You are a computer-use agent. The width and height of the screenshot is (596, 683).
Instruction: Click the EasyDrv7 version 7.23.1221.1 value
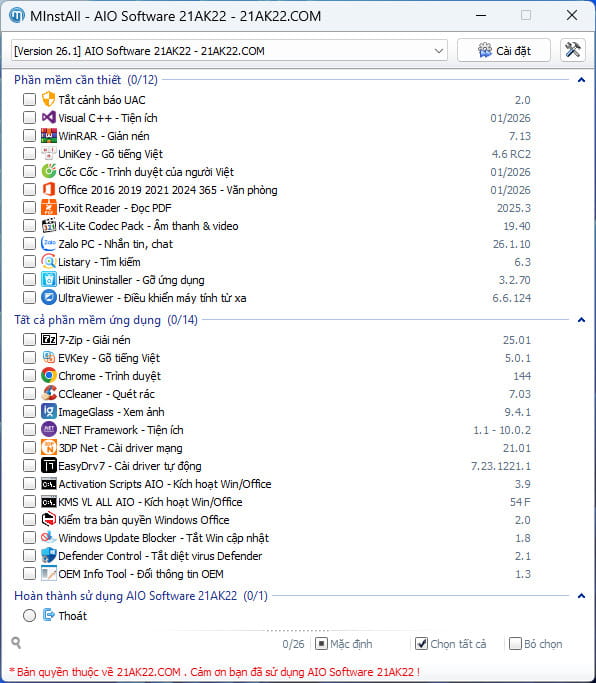coord(501,466)
